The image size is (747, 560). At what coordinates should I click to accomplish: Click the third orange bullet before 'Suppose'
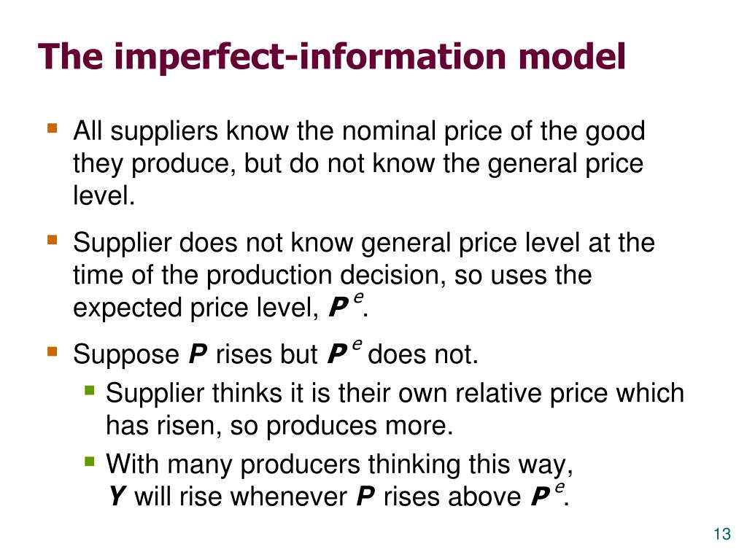point(53,352)
